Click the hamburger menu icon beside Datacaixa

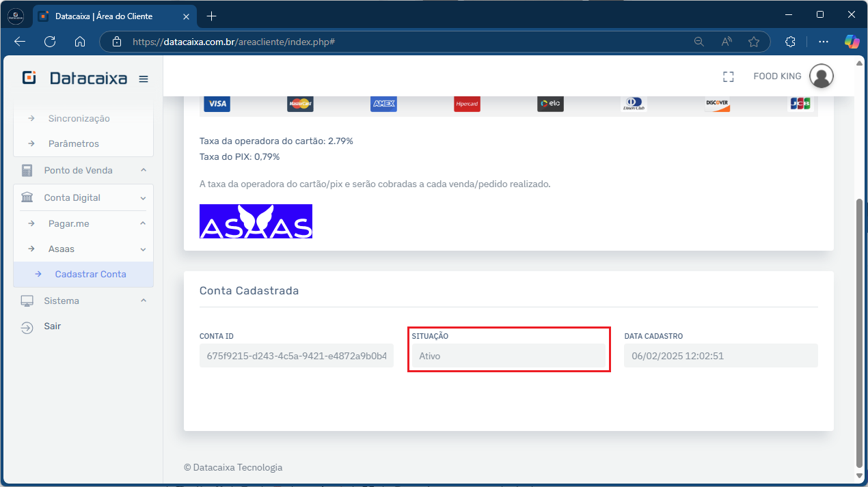point(144,79)
